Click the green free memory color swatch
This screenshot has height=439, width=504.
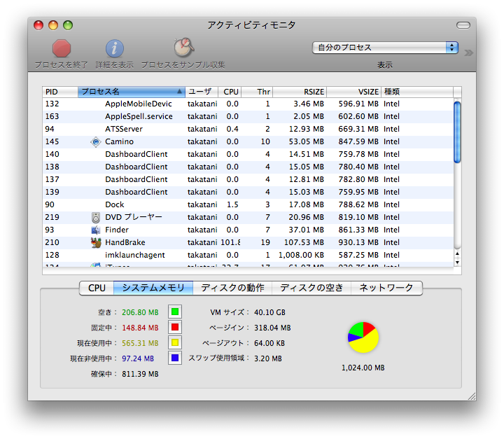coord(175,312)
